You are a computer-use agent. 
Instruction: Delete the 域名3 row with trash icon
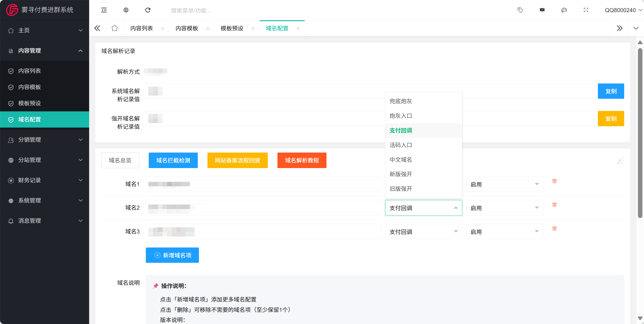pos(554,229)
